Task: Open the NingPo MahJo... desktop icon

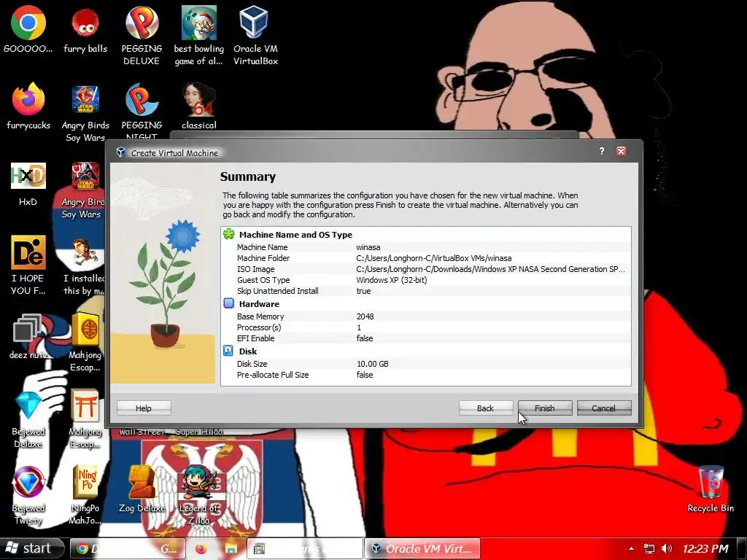Action: (85, 496)
